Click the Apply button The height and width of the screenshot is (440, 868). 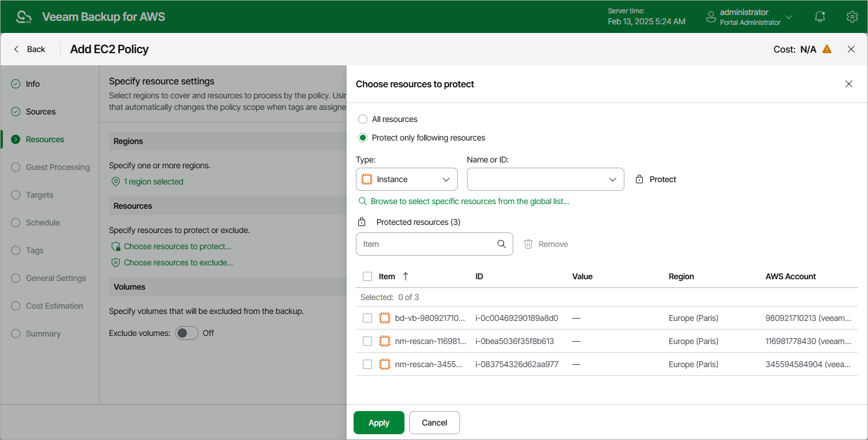(x=379, y=423)
